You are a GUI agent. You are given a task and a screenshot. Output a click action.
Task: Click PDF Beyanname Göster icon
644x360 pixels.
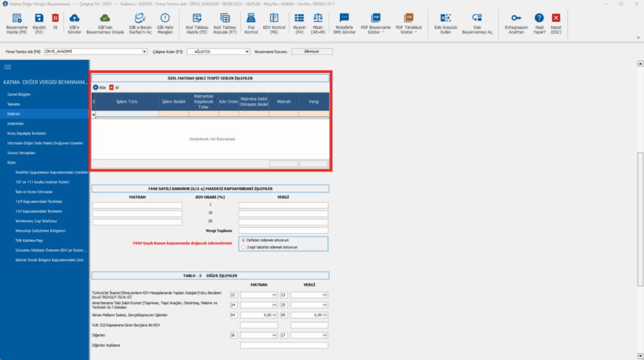[x=375, y=18]
